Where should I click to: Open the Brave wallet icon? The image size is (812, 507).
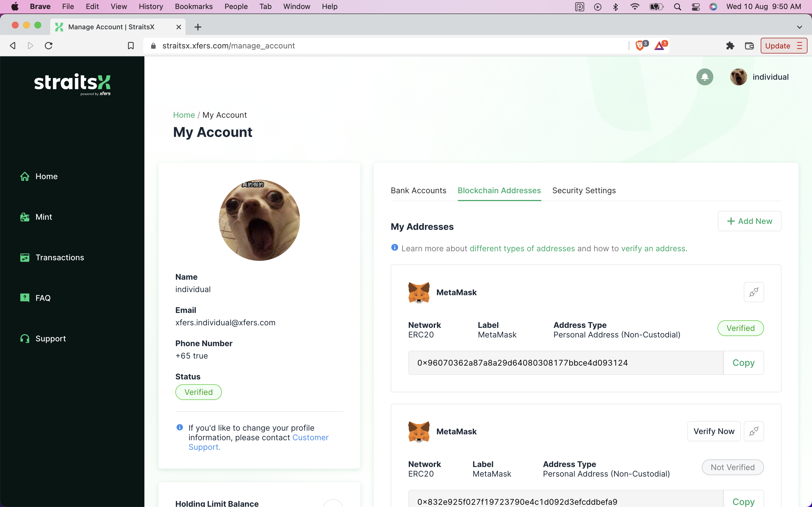click(749, 46)
